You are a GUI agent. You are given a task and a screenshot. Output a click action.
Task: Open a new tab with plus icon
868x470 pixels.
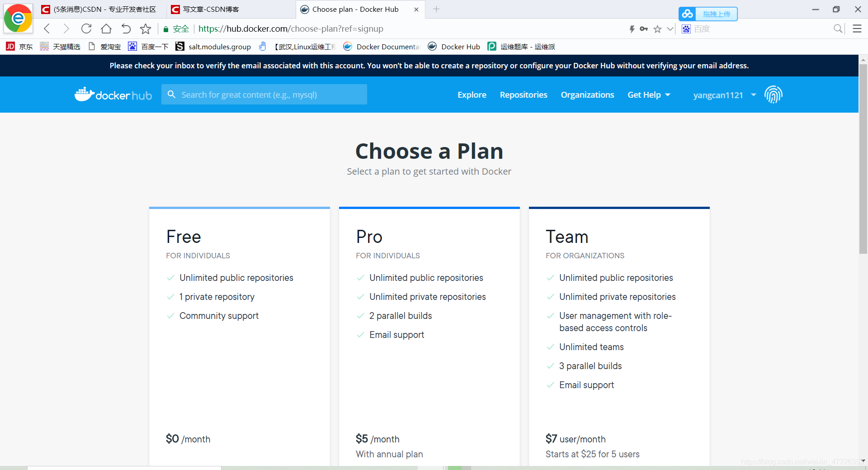click(436, 9)
